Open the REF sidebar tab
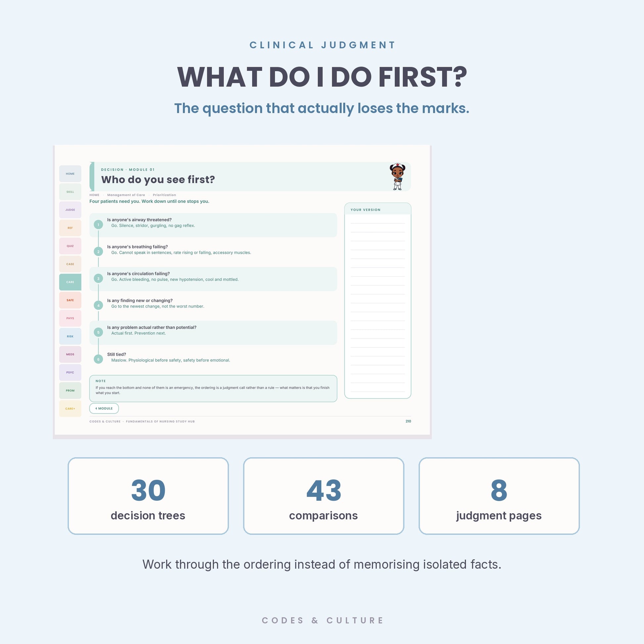This screenshot has height=644, width=644. tap(70, 228)
